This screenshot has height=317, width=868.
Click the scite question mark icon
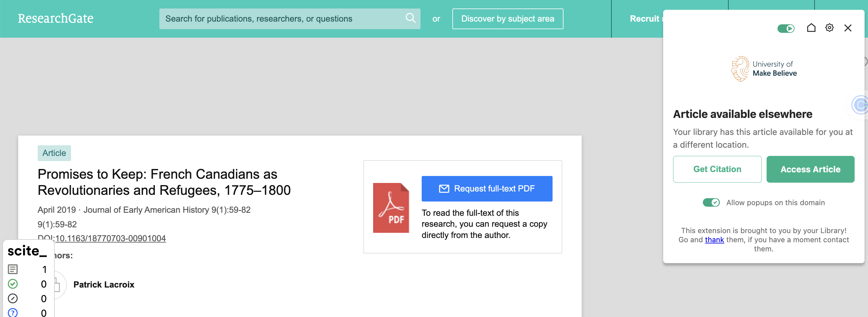tap(13, 312)
